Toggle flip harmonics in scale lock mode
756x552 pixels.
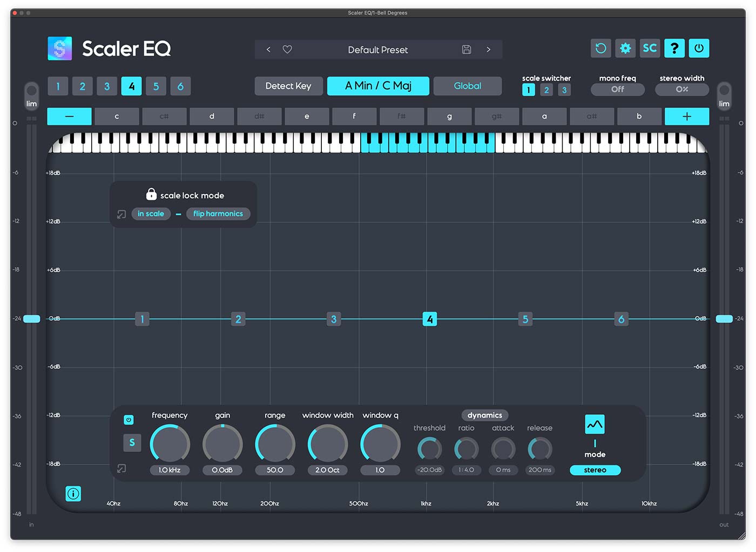pyautogui.click(x=218, y=213)
